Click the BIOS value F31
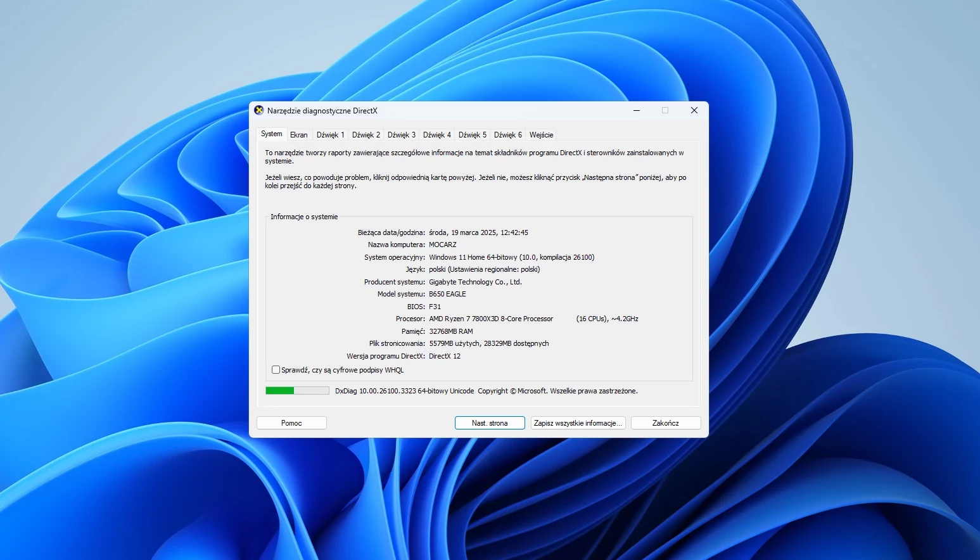 point(435,307)
